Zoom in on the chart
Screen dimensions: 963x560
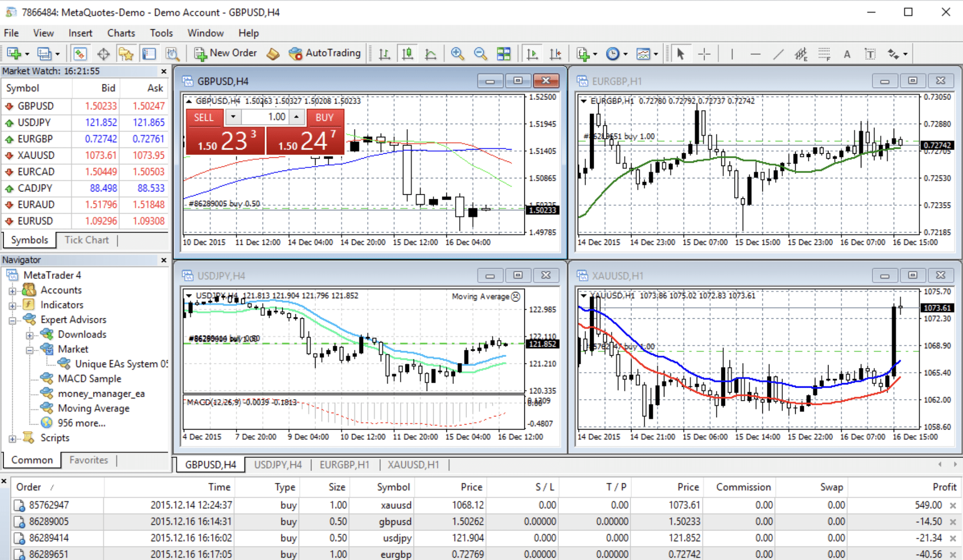[x=457, y=54]
